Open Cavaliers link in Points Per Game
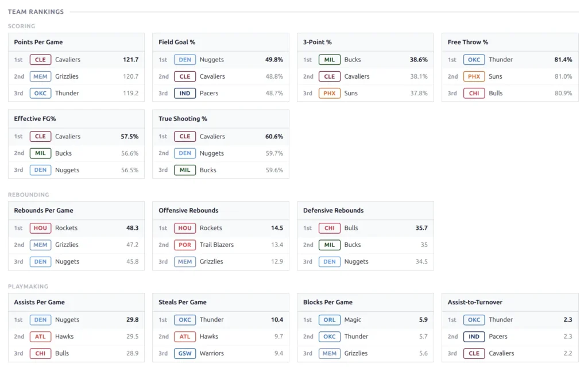588x367 pixels. click(68, 60)
